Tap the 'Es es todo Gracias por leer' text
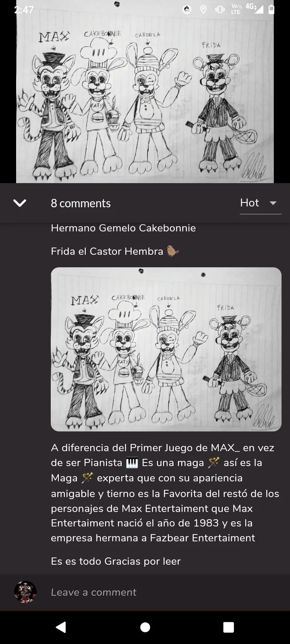 click(116, 561)
